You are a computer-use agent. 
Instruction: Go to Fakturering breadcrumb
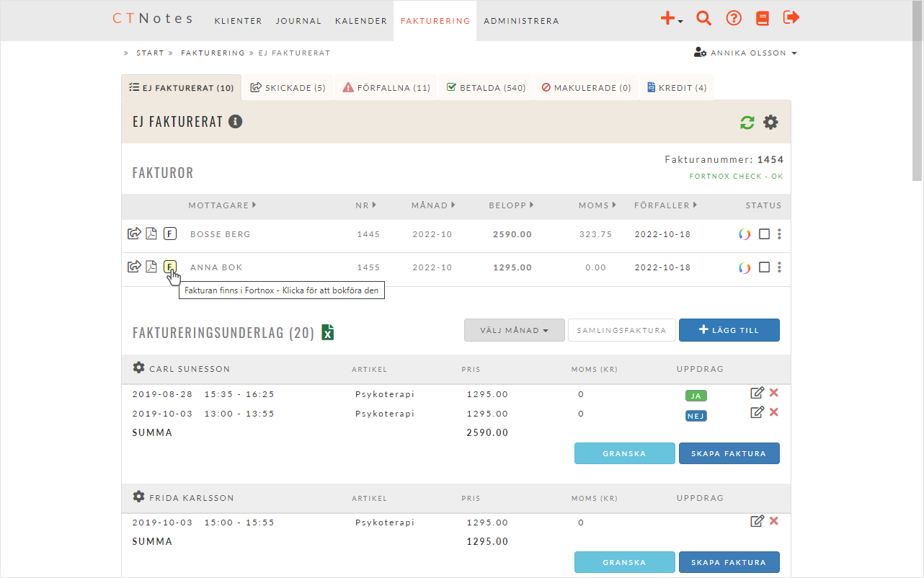coord(213,53)
